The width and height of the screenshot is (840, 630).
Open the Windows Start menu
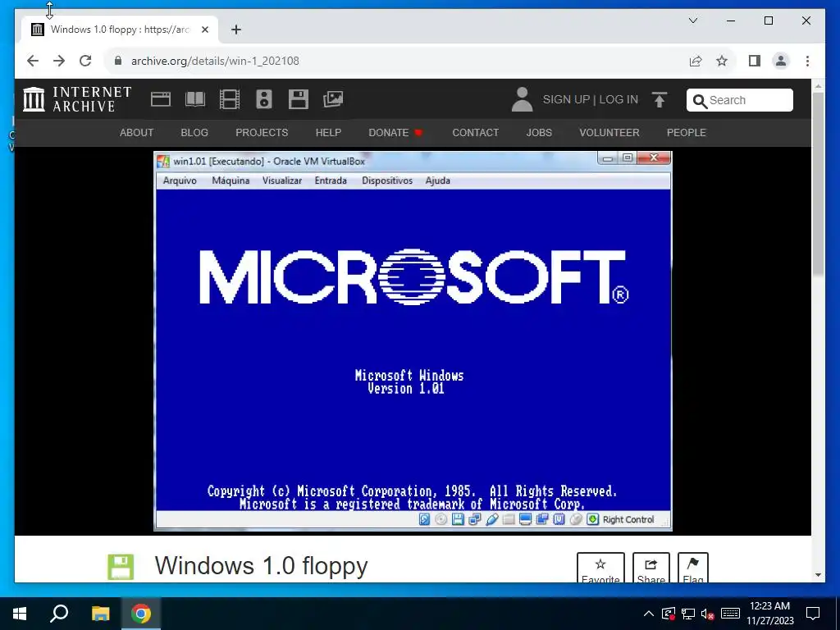[20, 614]
